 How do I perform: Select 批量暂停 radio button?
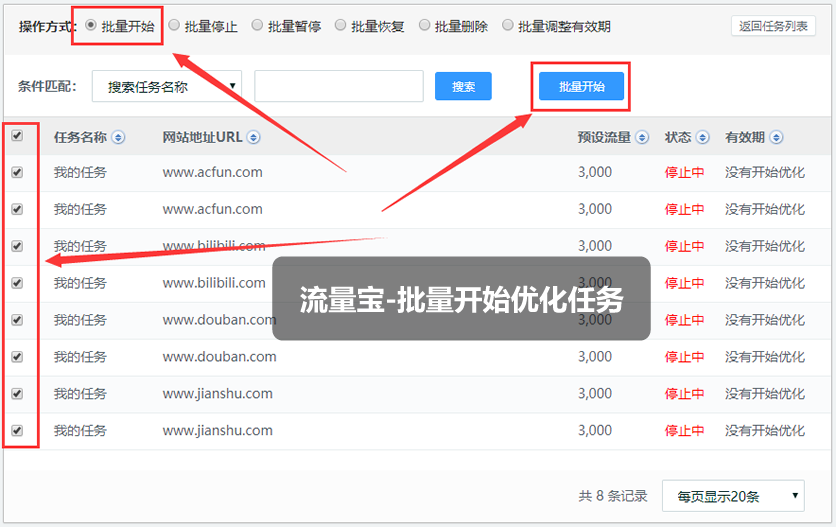tap(258, 25)
